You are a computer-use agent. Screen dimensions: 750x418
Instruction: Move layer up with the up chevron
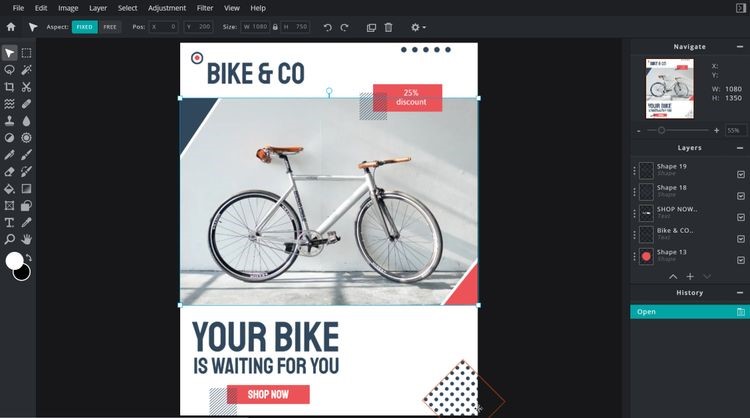[x=673, y=276]
